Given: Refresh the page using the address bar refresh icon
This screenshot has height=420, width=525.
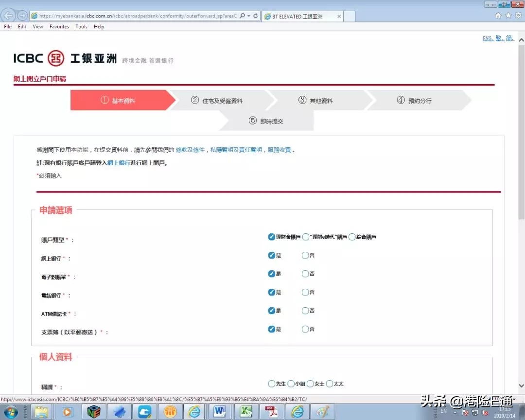Looking at the screenshot, I should pyautogui.click(x=256, y=15).
